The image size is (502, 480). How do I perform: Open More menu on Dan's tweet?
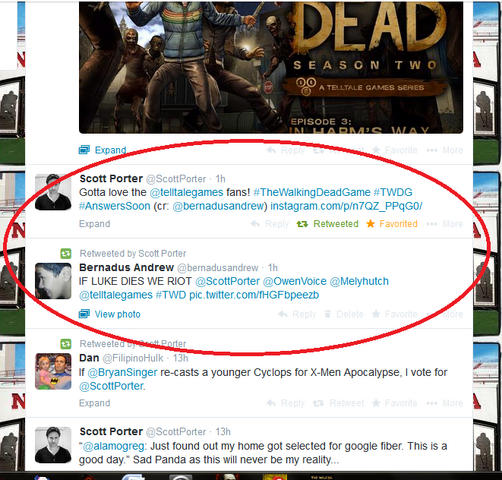pyautogui.click(x=445, y=403)
